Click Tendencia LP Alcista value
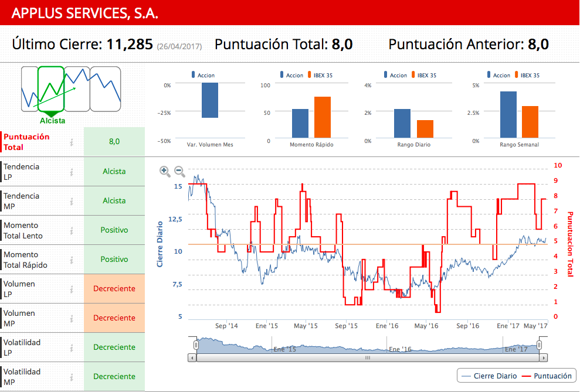Screen dimensions: 580x392 114,172
